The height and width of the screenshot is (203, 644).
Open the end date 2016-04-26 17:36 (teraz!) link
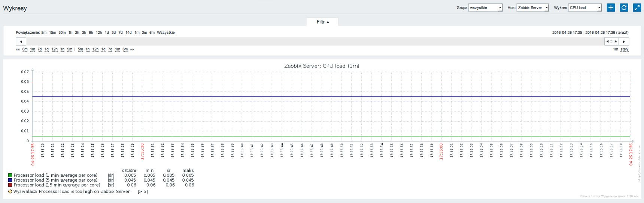607,33
